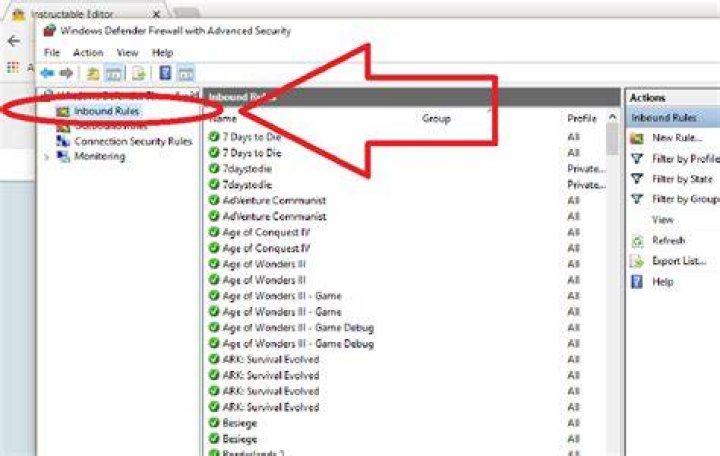720x456 pixels.
Task: Open the View submenu in Actions pane
Action: 663,220
